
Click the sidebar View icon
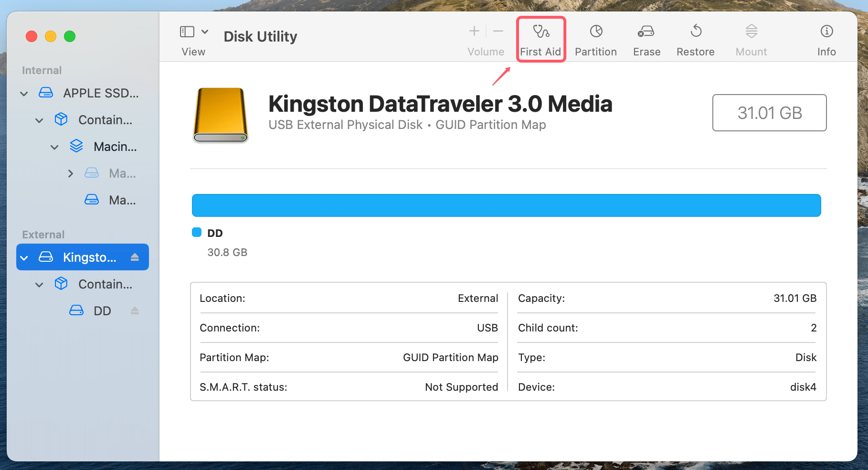186,32
